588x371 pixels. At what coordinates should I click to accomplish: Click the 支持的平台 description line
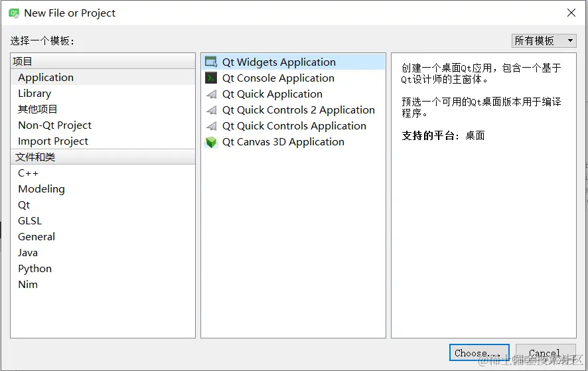(443, 135)
